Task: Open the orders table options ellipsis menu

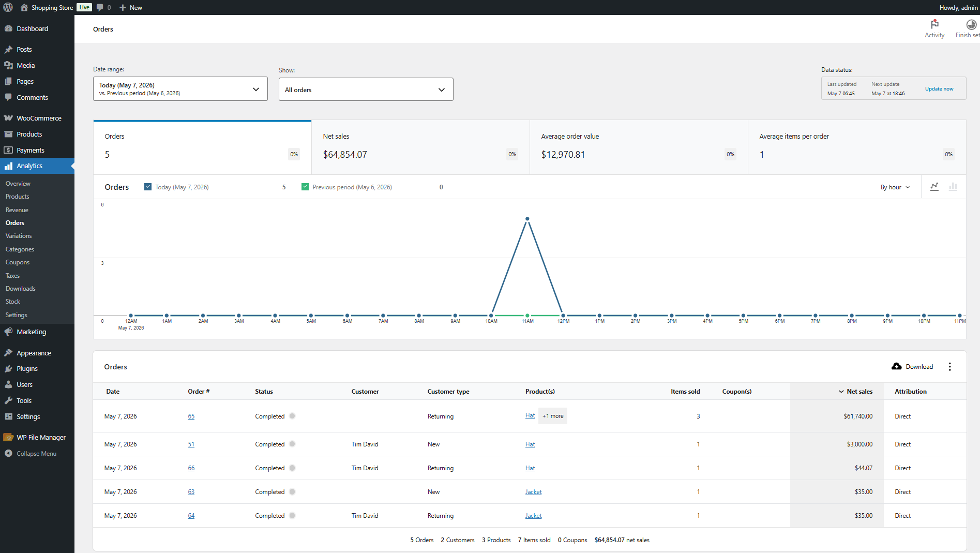Action: 949,367
